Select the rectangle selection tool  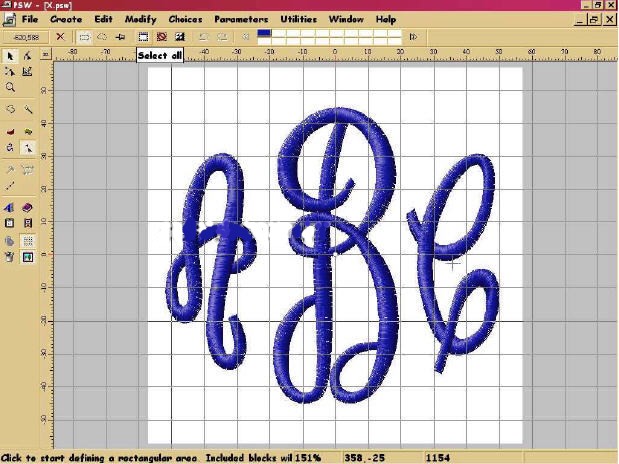84,37
